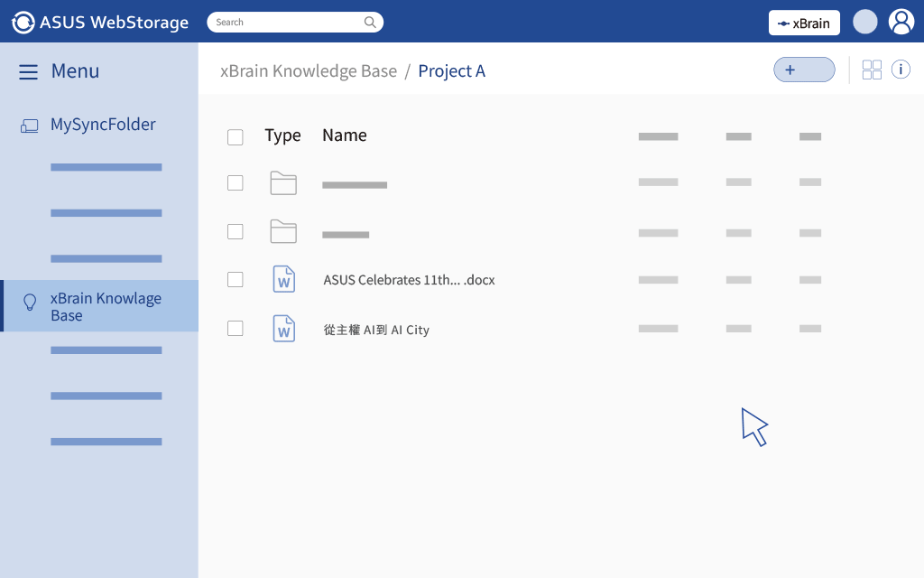The image size is (924, 578).
Task: Select xBrain Knowlage Base sidebar item
Action: [105, 307]
